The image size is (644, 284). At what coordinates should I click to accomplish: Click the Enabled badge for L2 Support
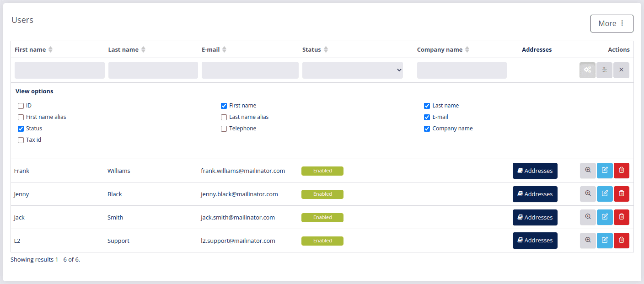click(x=322, y=241)
